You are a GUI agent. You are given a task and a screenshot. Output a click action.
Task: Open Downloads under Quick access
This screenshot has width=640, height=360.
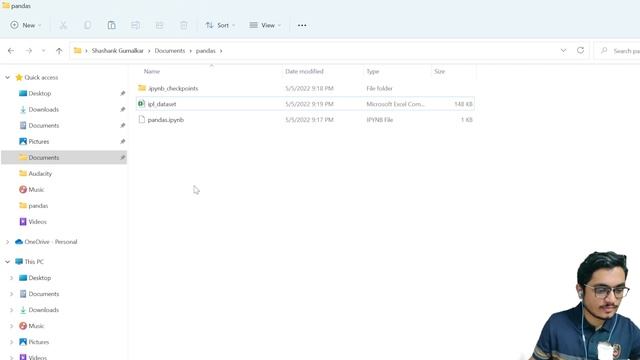pos(44,109)
